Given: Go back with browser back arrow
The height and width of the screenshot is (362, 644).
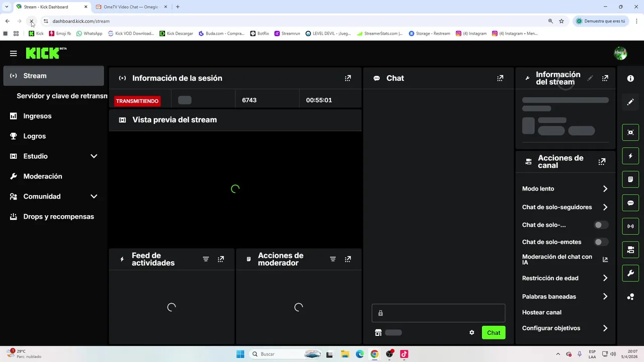Looking at the screenshot, I should pos(7,21).
